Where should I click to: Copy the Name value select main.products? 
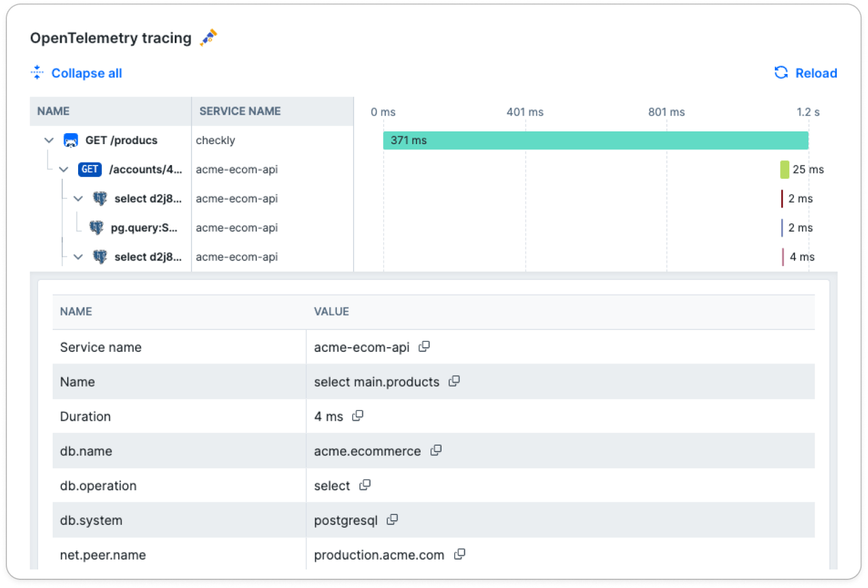[x=454, y=381]
